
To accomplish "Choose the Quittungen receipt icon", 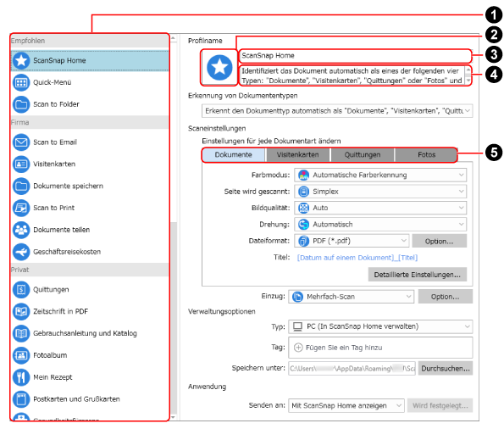I will pos(21,289).
